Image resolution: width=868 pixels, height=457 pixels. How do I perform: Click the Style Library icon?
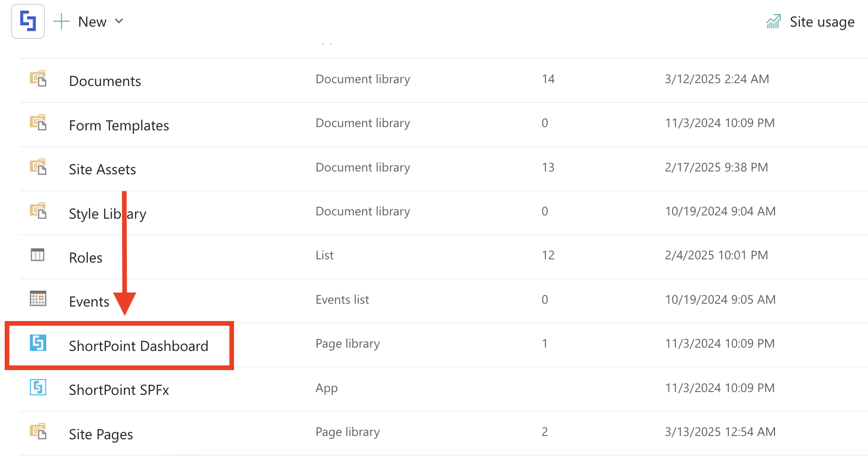[x=38, y=211]
